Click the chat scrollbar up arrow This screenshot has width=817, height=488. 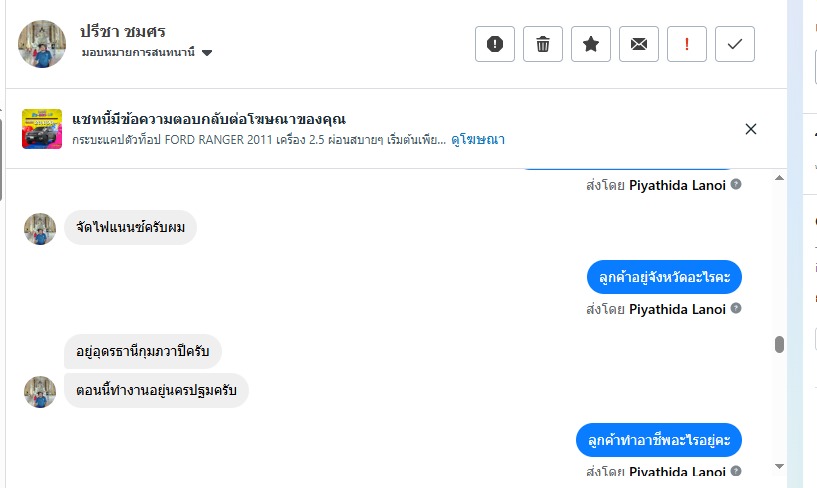click(779, 180)
